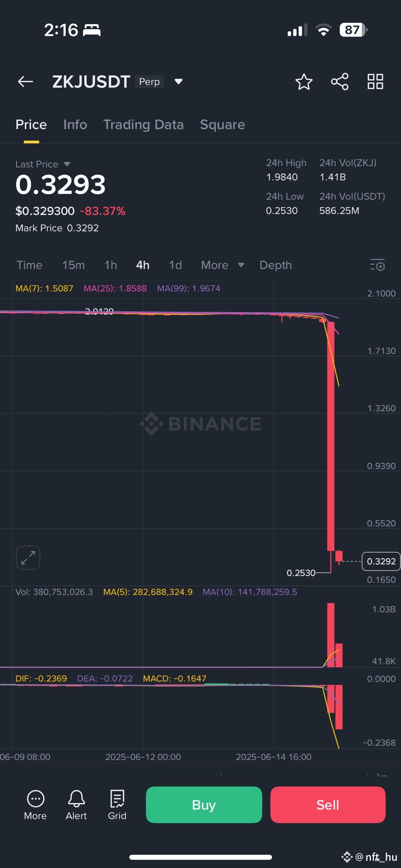This screenshot has height=868, width=401.
Task: Select the 1h chart interval
Action: click(111, 265)
